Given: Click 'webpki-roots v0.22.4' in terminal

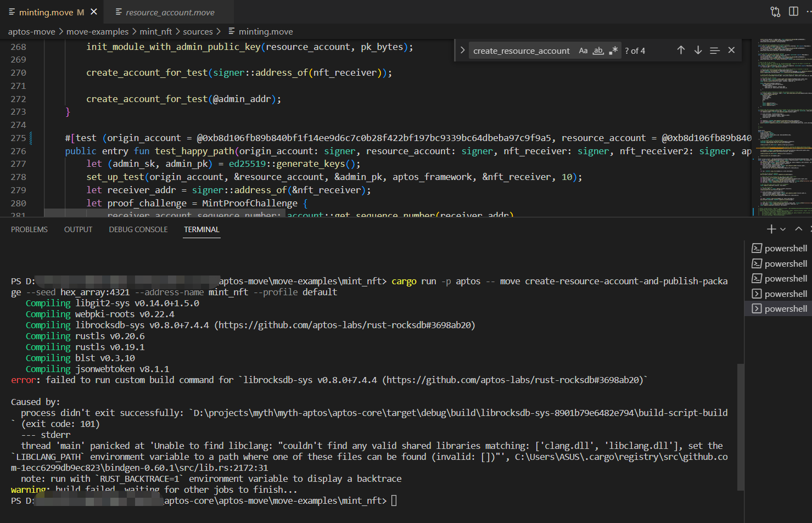Looking at the screenshot, I should (125, 314).
